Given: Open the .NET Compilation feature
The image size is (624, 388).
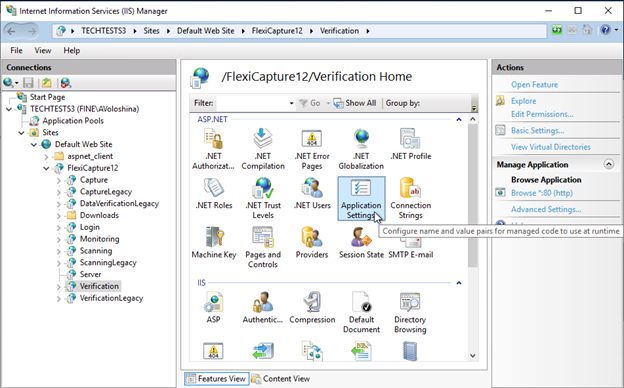Looking at the screenshot, I should coord(263,149).
